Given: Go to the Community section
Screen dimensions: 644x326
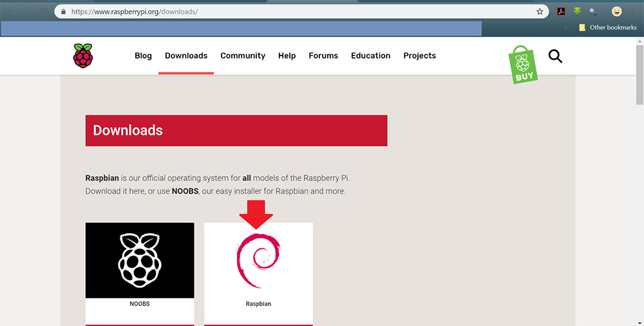Looking at the screenshot, I should click(243, 56).
